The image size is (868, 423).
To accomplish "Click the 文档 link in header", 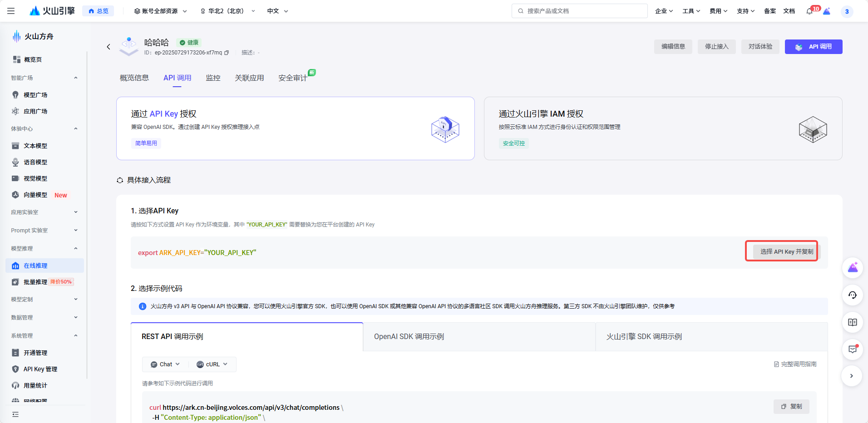I will (x=789, y=11).
